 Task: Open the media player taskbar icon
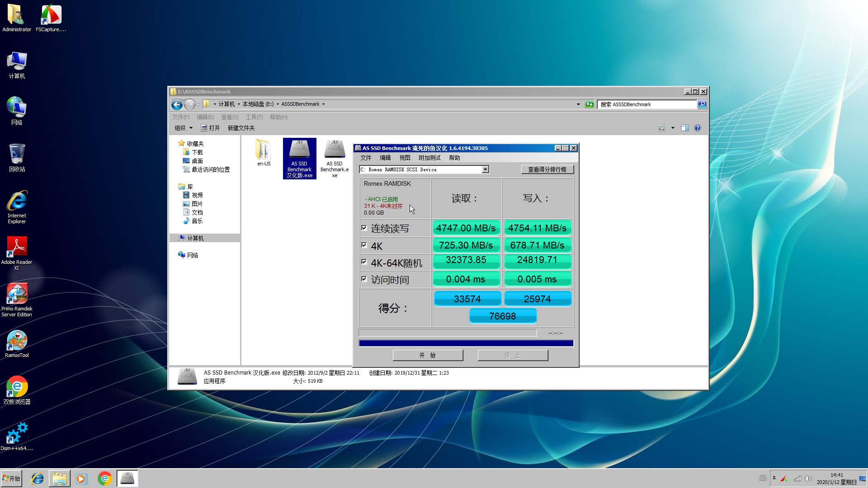pos(81,479)
